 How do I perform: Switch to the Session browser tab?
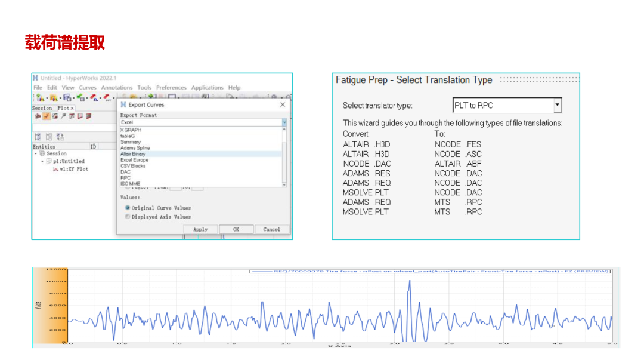tap(42, 108)
